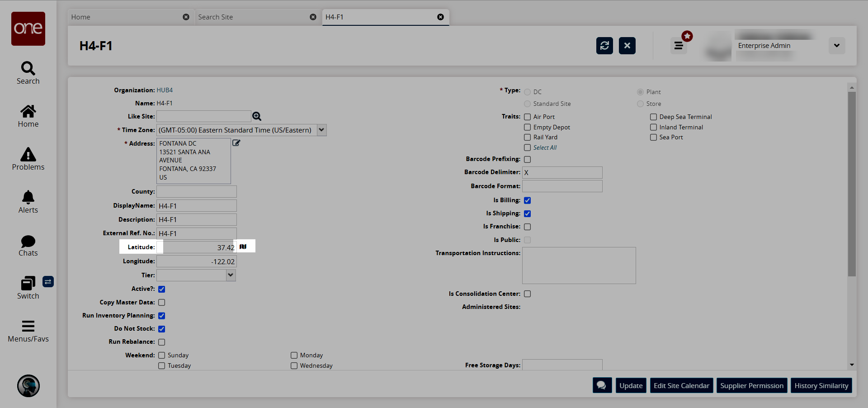
Task: Click the Select All traits link
Action: coord(545,147)
